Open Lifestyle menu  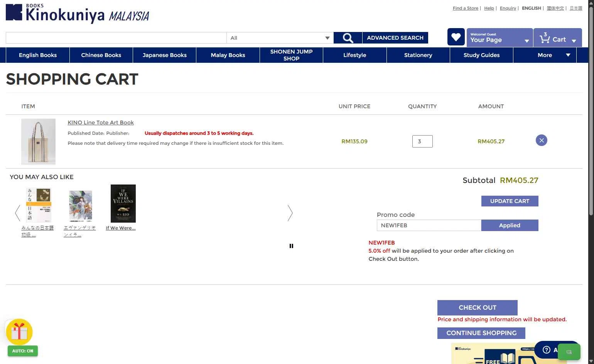pos(355,55)
